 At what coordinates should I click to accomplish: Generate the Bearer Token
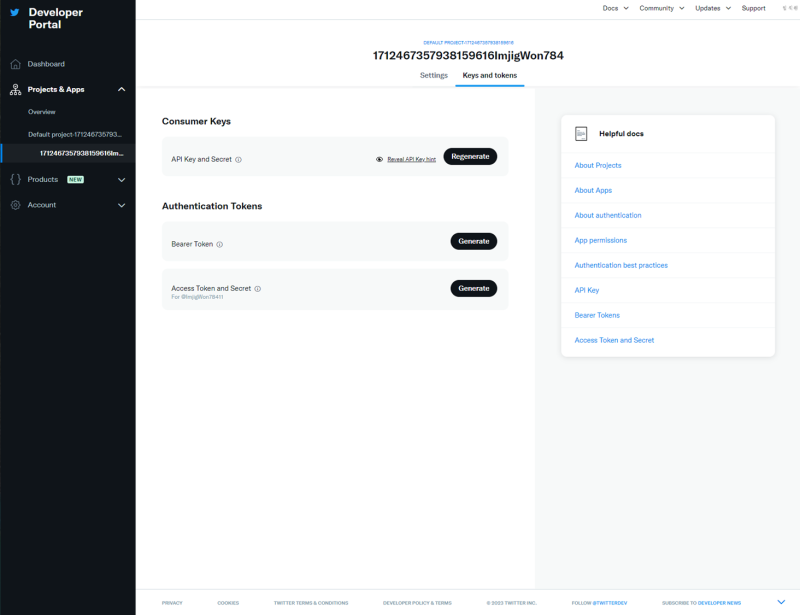474,241
